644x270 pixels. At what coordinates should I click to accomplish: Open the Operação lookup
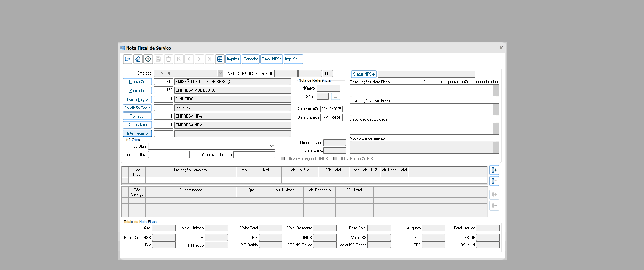point(137,82)
